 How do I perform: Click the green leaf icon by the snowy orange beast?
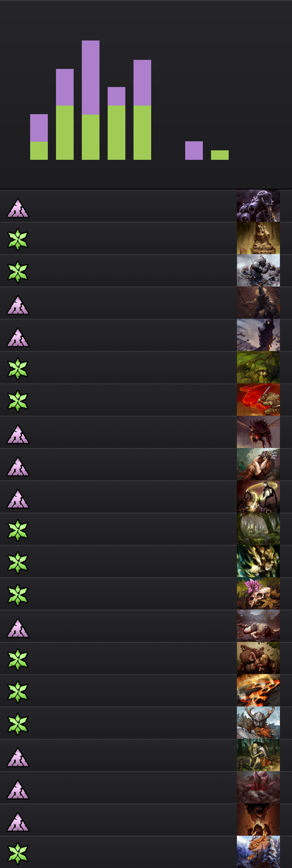[x=18, y=854]
